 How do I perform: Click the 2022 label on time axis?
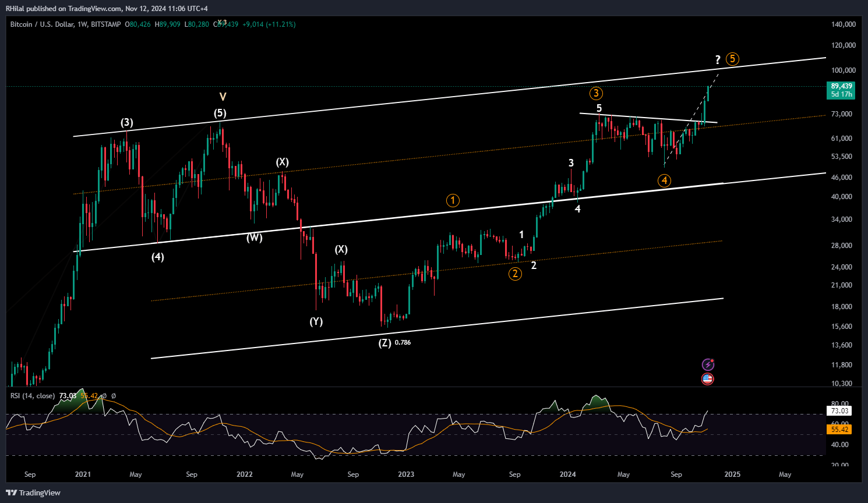[x=245, y=474]
